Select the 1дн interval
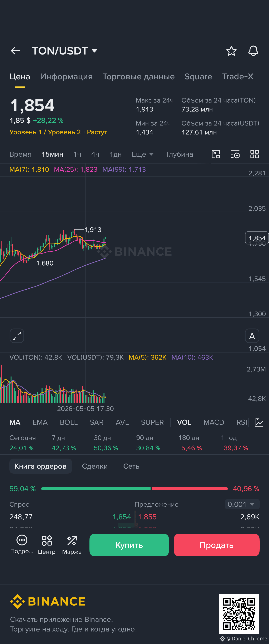The height and width of the screenshot is (644, 269). [x=116, y=154]
